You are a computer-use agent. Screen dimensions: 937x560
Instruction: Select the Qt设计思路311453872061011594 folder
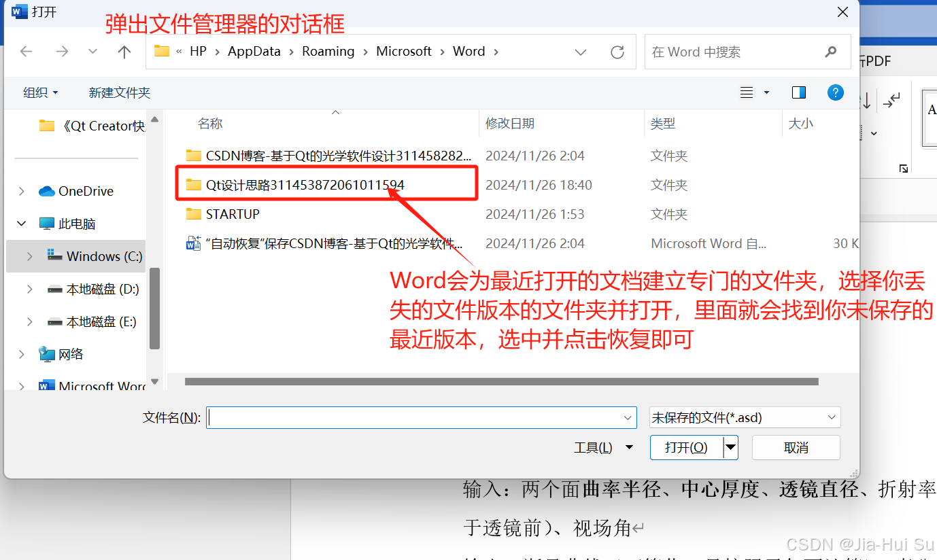pyautogui.click(x=295, y=185)
